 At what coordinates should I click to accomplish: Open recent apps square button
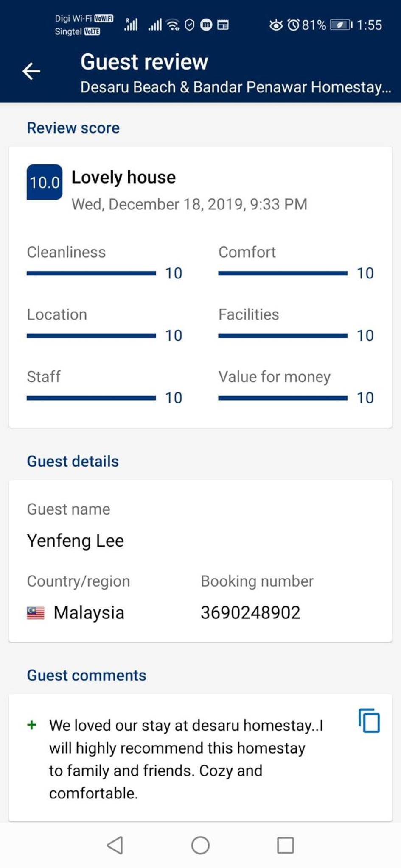pos(285,845)
